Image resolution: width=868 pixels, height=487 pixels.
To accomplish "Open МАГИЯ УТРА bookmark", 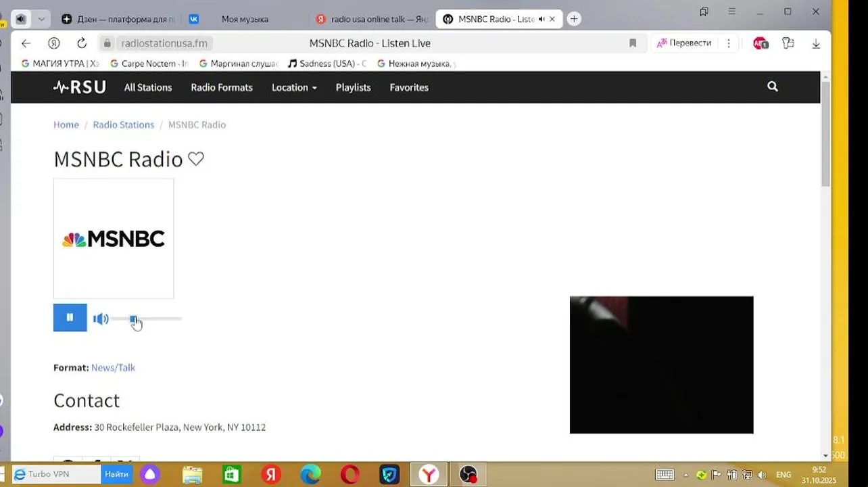I will point(60,64).
